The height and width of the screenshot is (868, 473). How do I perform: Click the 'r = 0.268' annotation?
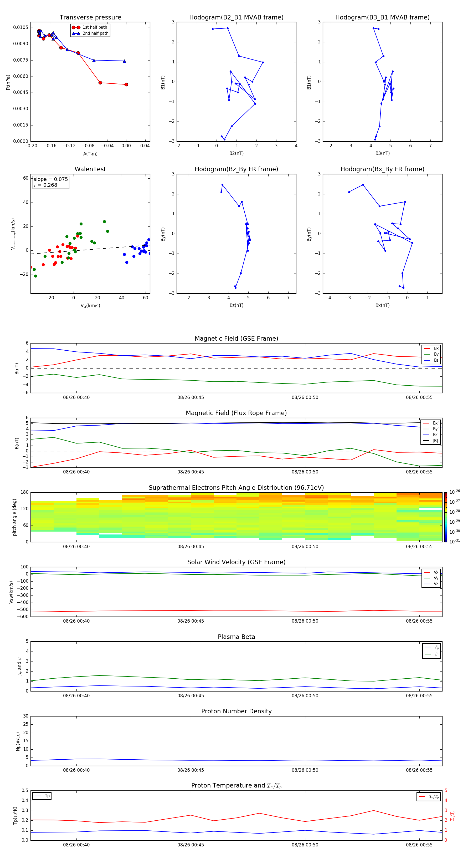pyautogui.click(x=45, y=185)
